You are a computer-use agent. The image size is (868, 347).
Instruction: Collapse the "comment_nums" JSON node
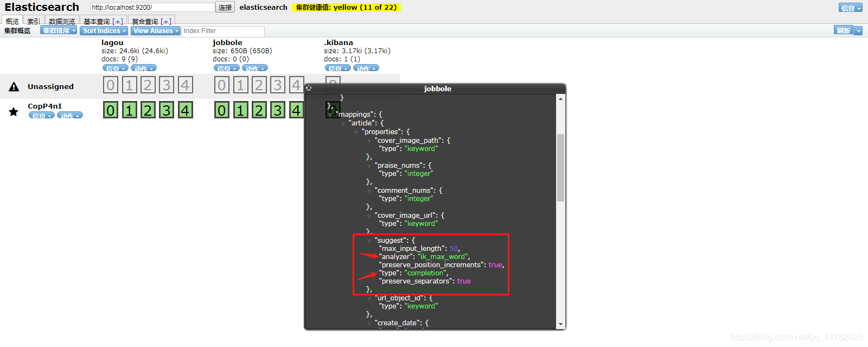369,191
